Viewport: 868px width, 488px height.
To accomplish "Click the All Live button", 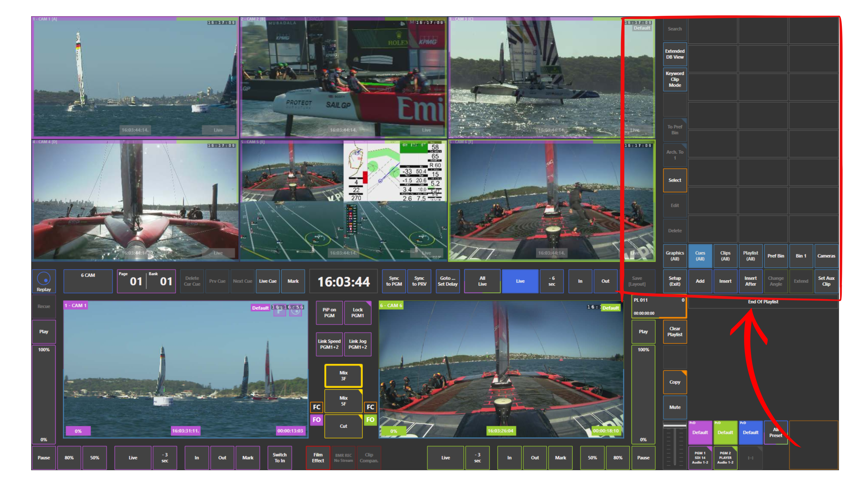I will point(482,281).
